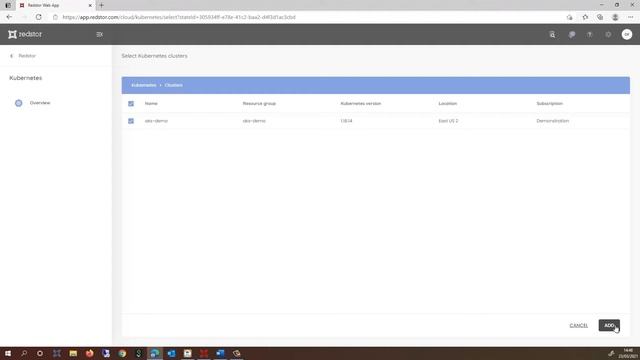Click the favorites star icon in browser toolbar

tap(585, 17)
